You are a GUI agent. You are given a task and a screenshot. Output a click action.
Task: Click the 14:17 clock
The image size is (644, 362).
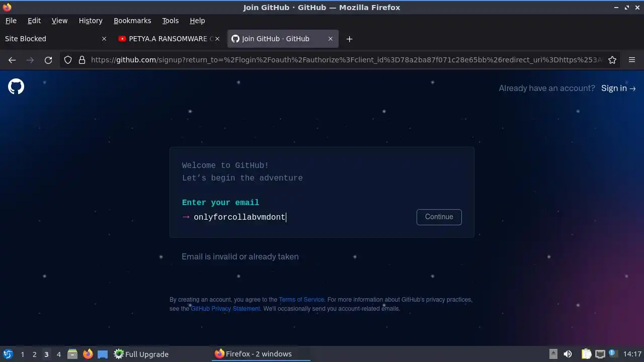pyautogui.click(x=632, y=354)
